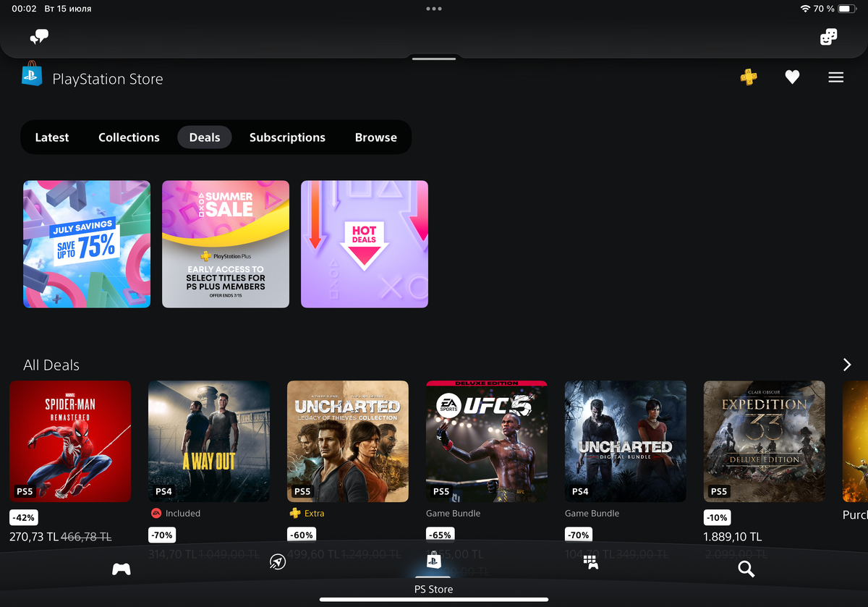The width and height of the screenshot is (868, 607).
Task: Open the Uncharted Digital Bundle cover
Action: (626, 441)
